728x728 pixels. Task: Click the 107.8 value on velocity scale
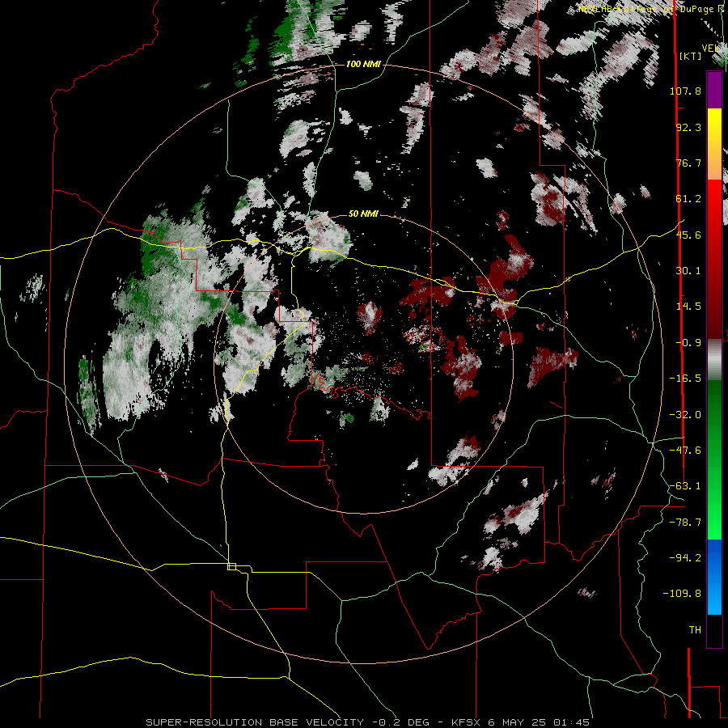[685, 91]
